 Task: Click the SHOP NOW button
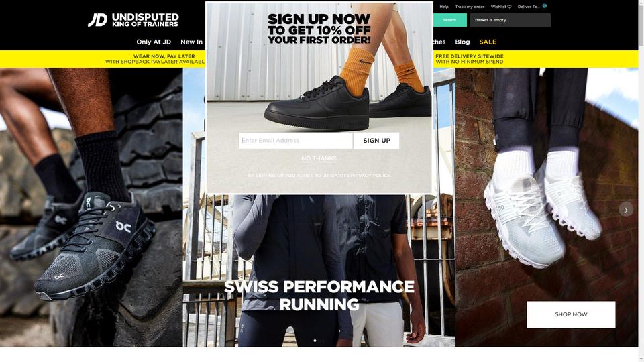(571, 314)
